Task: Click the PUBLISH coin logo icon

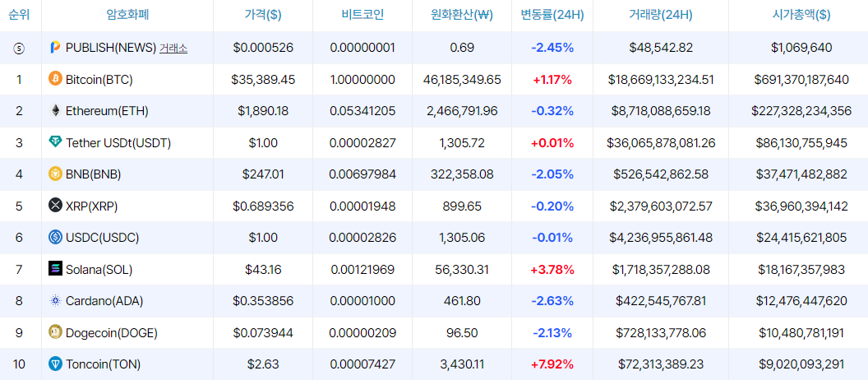Action: (55, 48)
